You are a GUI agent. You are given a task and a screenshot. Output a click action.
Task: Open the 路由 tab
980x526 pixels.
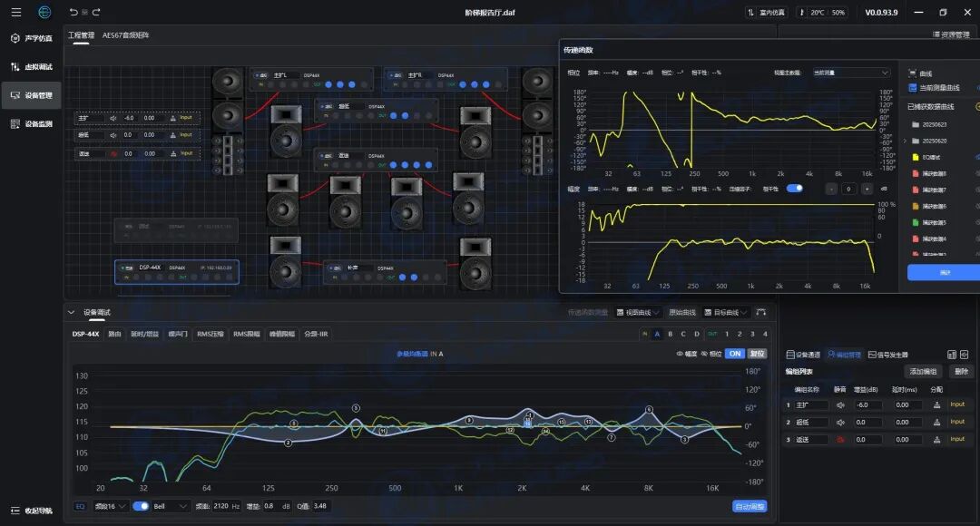(114, 335)
